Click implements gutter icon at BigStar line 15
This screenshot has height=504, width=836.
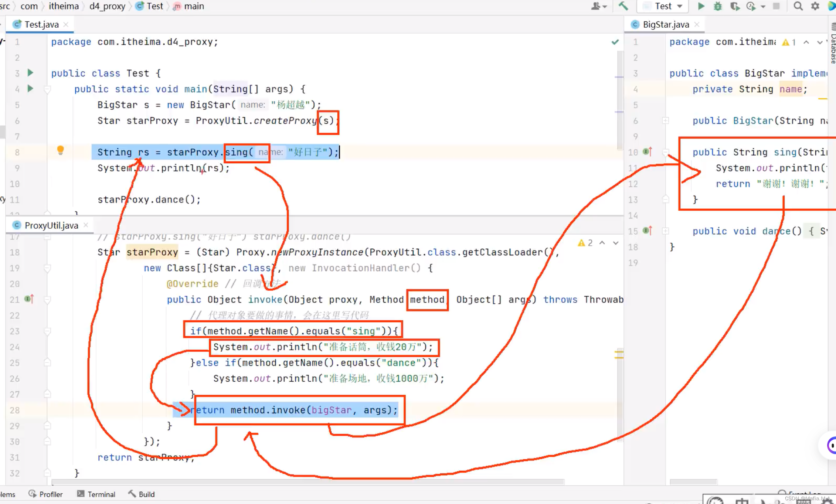(x=647, y=231)
